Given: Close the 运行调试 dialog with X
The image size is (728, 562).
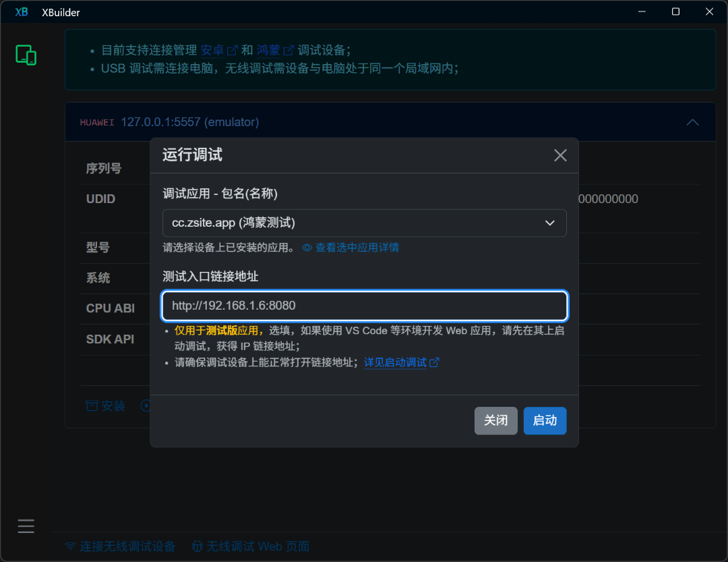Looking at the screenshot, I should click(x=560, y=155).
